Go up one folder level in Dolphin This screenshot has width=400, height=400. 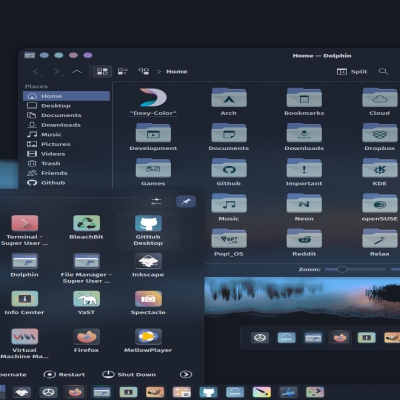(x=77, y=71)
